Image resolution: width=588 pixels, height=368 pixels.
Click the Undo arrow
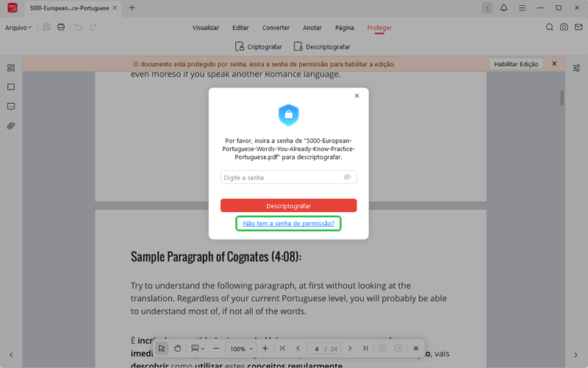coord(79,27)
